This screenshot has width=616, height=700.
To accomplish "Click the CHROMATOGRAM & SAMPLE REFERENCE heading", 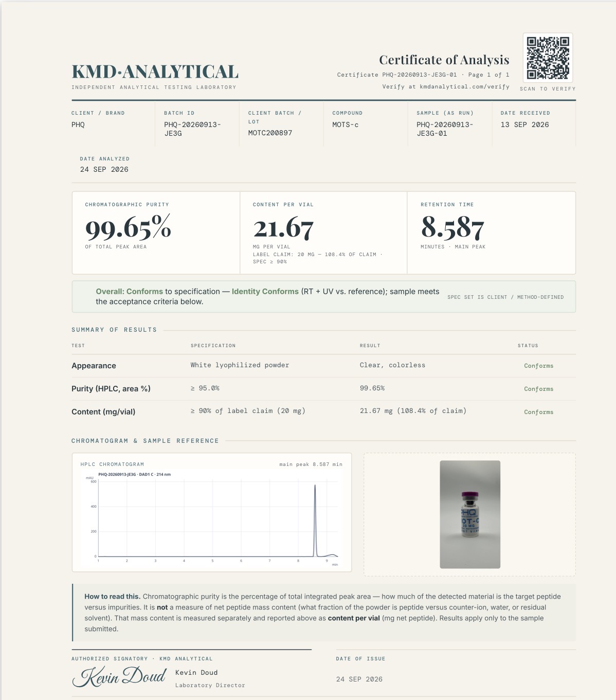I will click(145, 441).
